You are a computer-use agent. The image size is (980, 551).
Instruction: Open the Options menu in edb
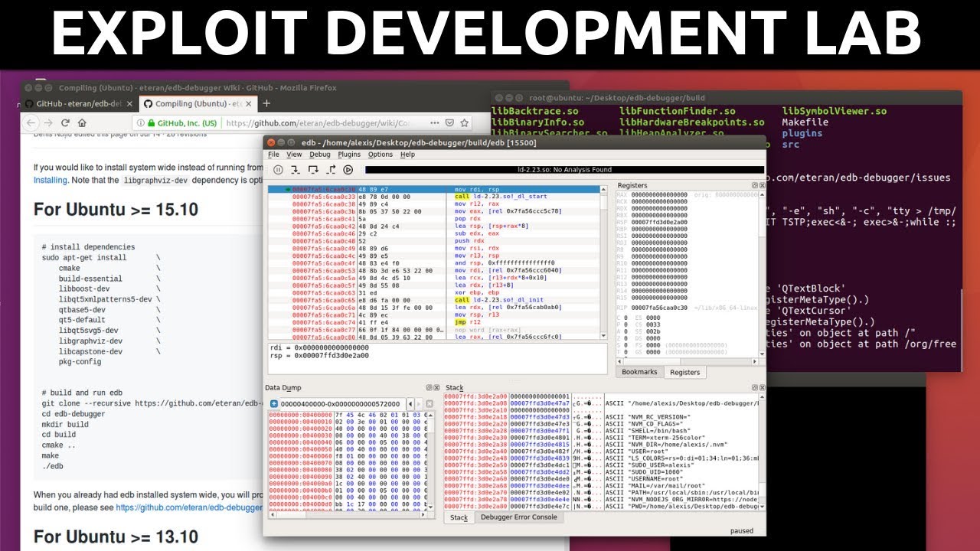381,155
